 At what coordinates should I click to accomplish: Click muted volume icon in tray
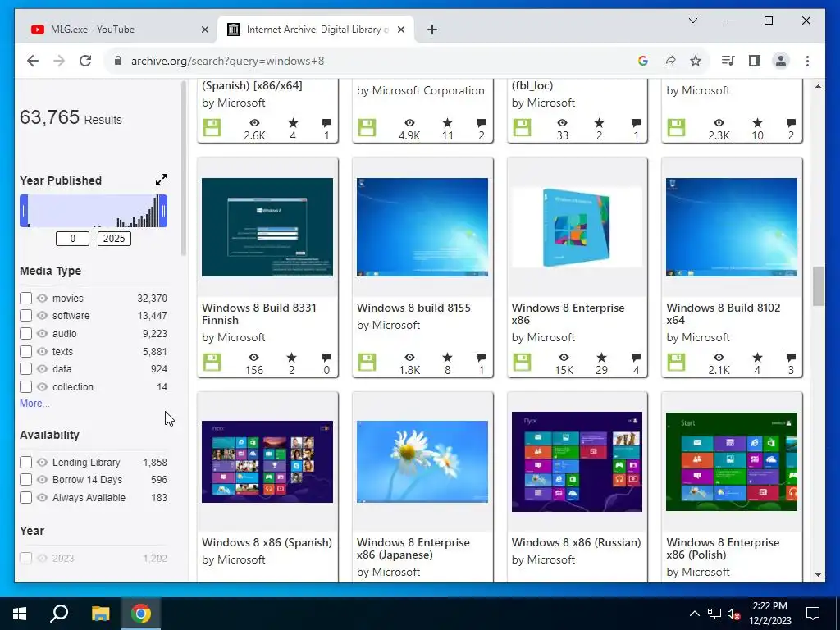[x=733, y=614]
